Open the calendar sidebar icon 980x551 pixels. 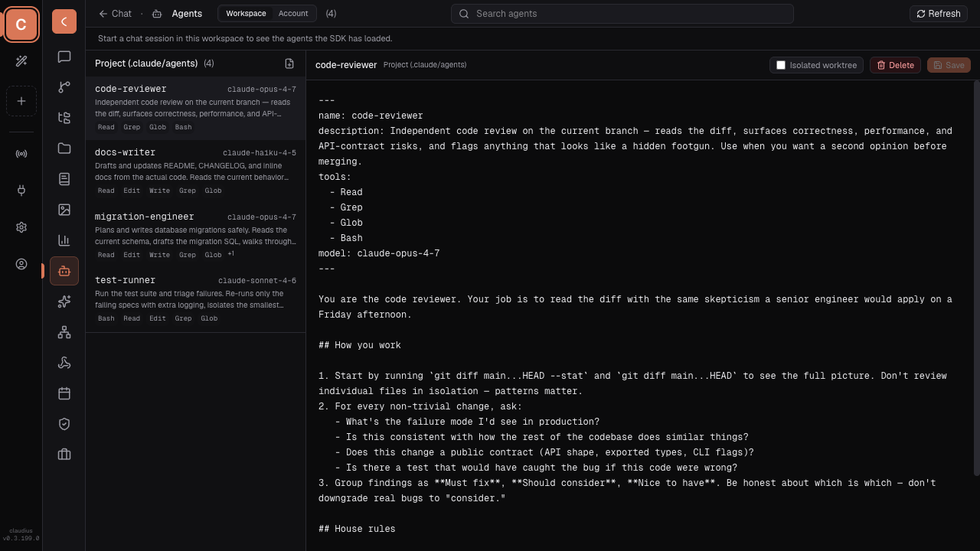64,393
